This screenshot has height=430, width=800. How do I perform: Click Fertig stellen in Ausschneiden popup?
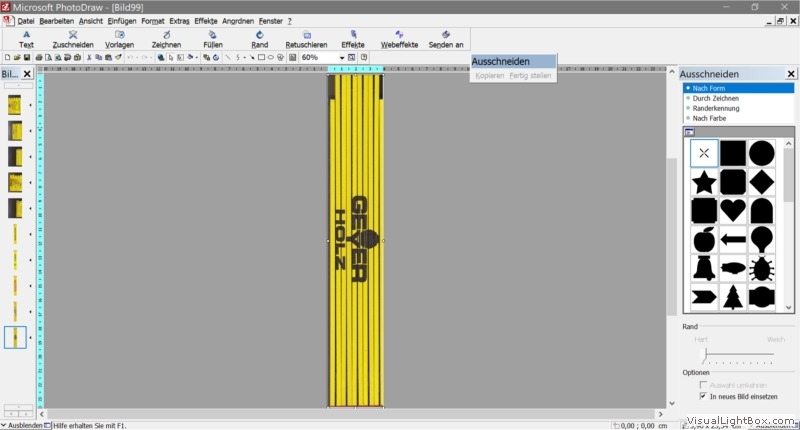coord(530,75)
